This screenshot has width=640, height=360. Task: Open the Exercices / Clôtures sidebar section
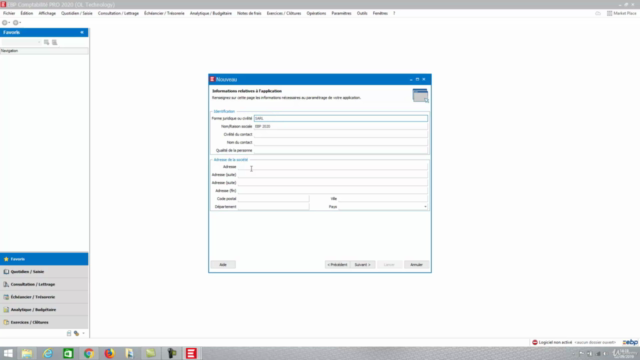(44, 322)
